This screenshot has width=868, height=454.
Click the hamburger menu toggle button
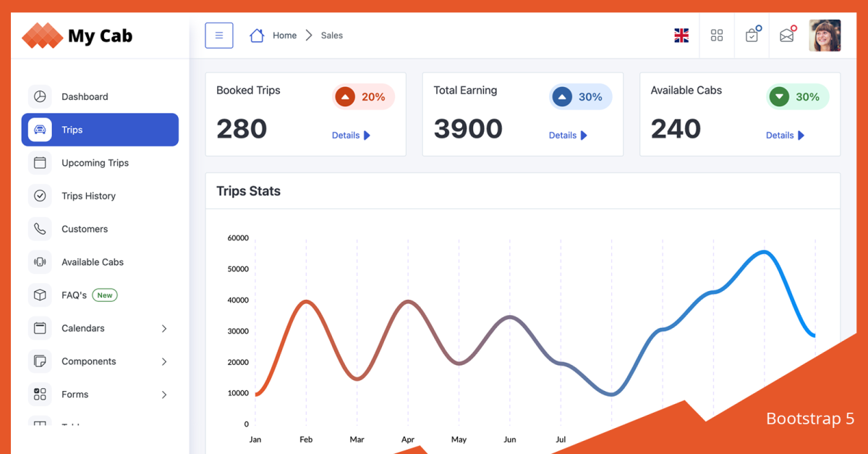(x=219, y=35)
